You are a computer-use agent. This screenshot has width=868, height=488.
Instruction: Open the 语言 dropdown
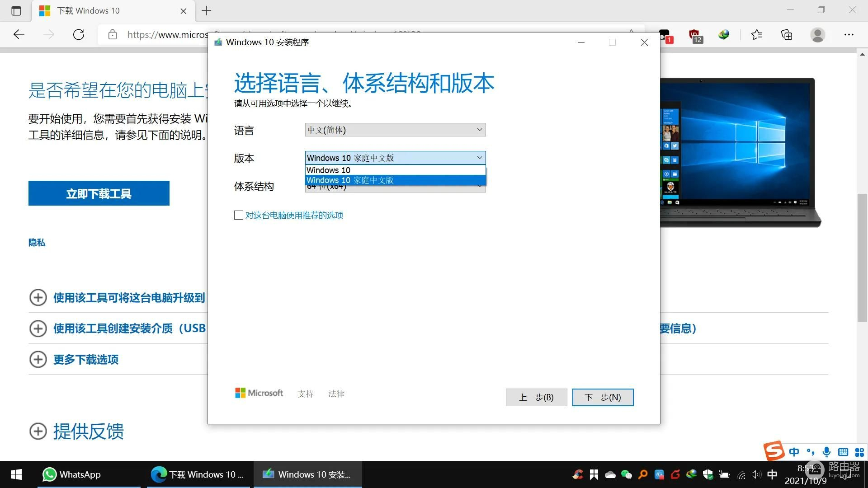tap(395, 130)
